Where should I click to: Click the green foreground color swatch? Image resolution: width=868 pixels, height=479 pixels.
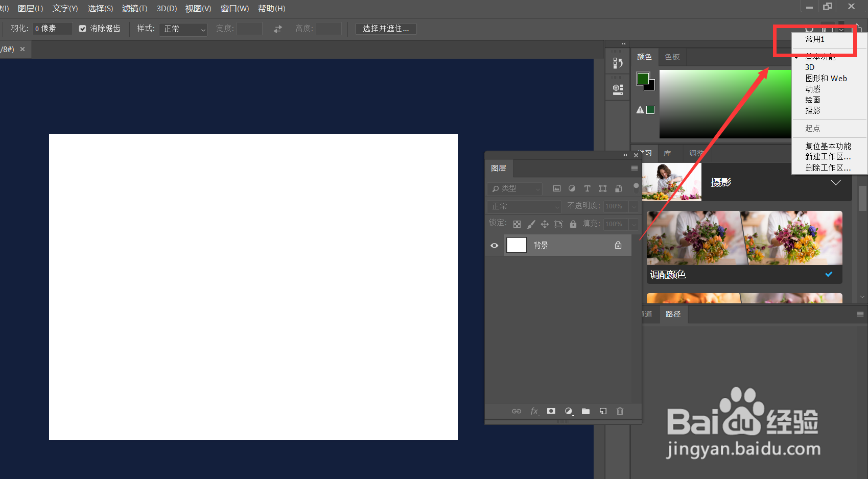pos(643,79)
